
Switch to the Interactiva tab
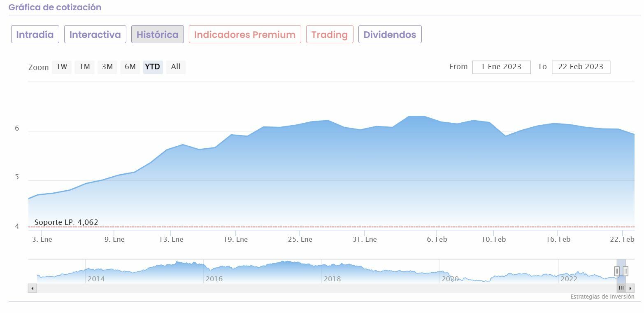coord(95,35)
